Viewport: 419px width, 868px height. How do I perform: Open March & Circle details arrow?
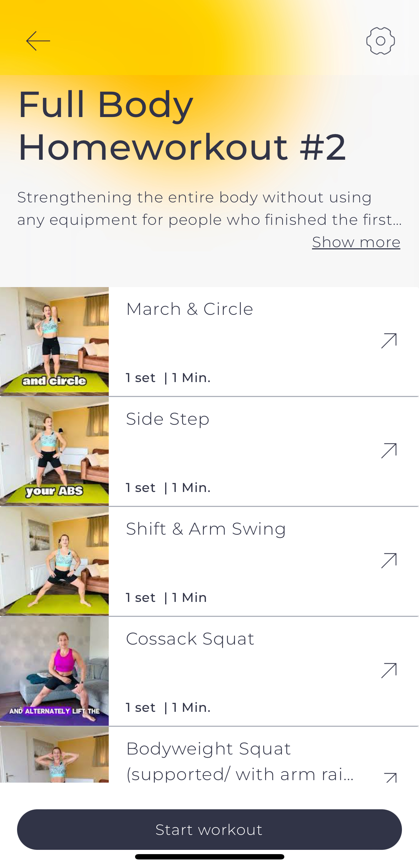point(389,341)
